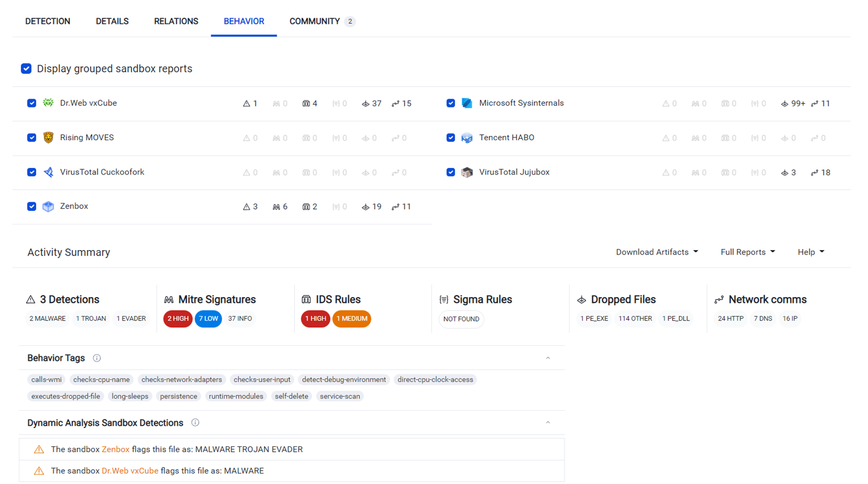Click the detections warning icon in Dr.Web vxCube row

click(x=246, y=104)
